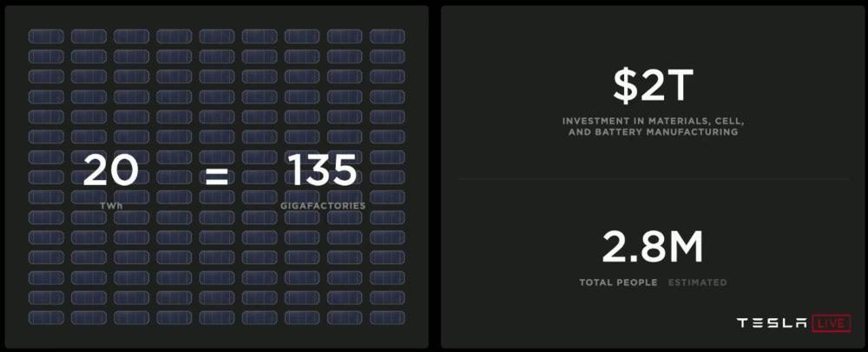
Task: Click the grey "ESTIMATED" label
Action: [x=698, y=282]
